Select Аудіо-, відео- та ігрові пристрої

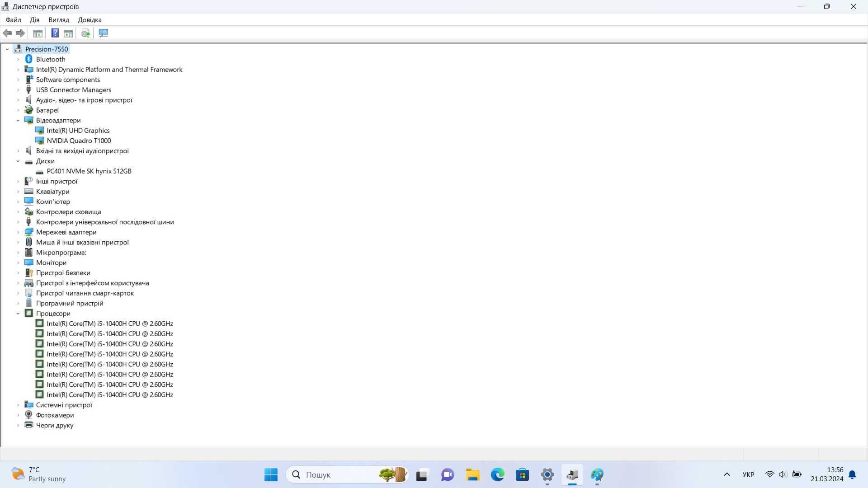84,100
